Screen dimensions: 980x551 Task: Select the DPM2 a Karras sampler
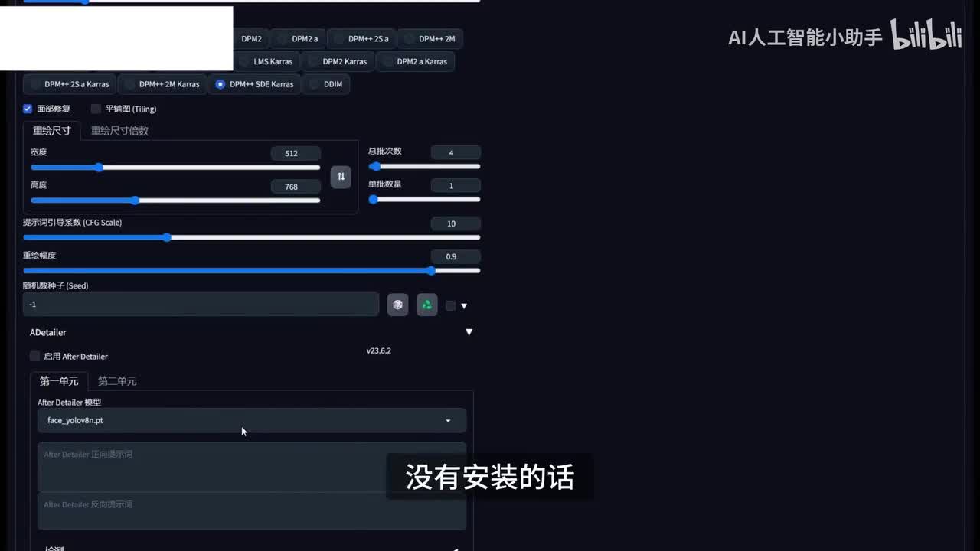pyautogui.click(x=415, y=61)
